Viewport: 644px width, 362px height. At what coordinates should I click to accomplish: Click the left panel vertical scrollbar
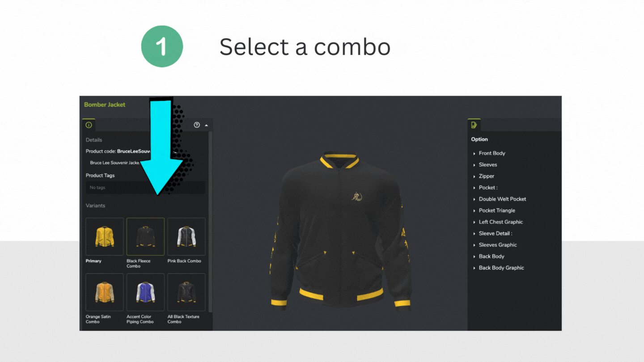[211, 221]
